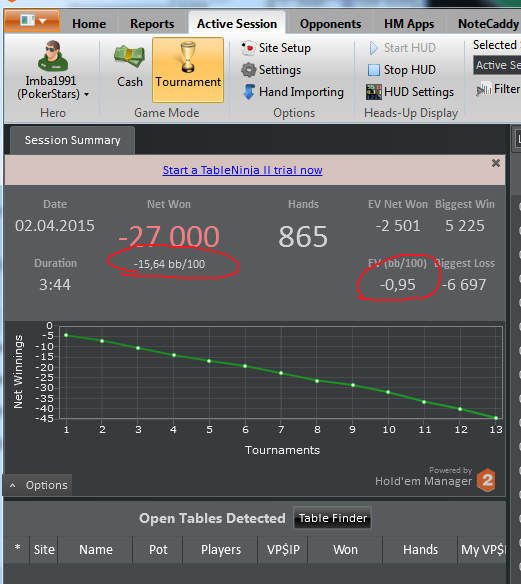Sort tables by Name column

tap(96, 550)
